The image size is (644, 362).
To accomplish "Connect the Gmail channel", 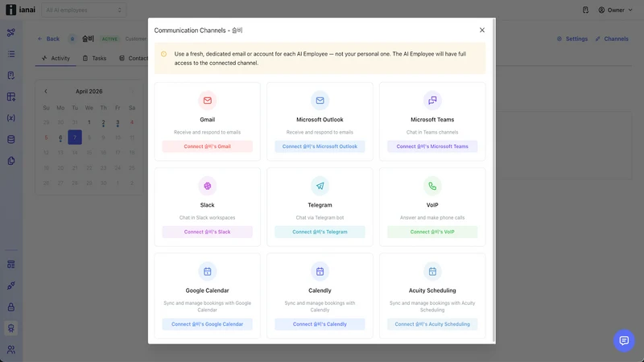I will (208, 146).
